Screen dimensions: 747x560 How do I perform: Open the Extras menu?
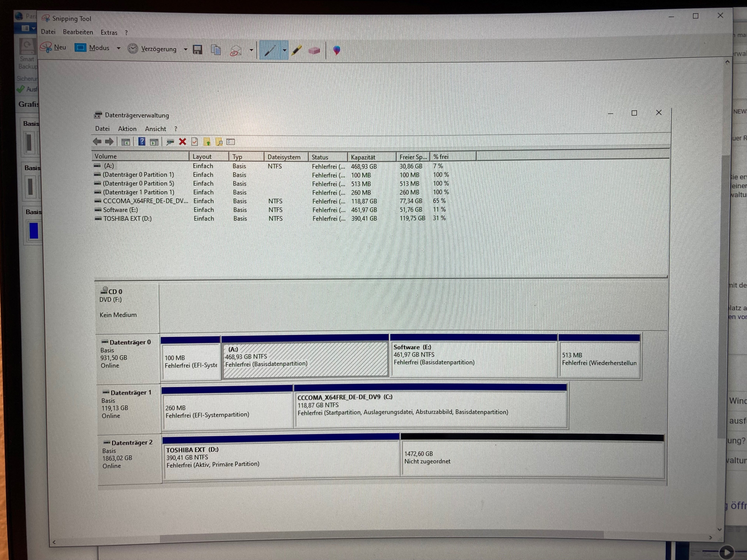click(x=109, y=32)
